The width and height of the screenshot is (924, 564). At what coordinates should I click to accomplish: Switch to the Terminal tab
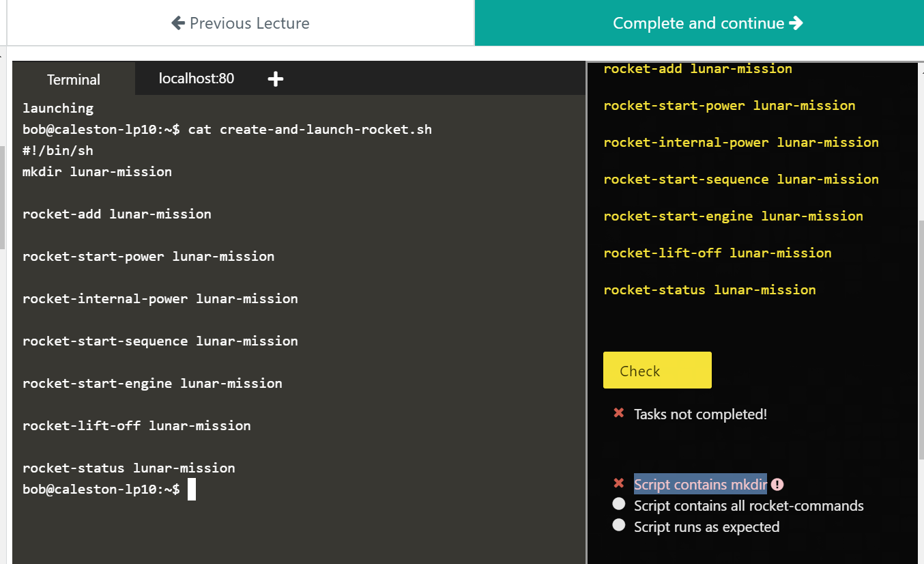pyautogui.click(x=74, y=79)
